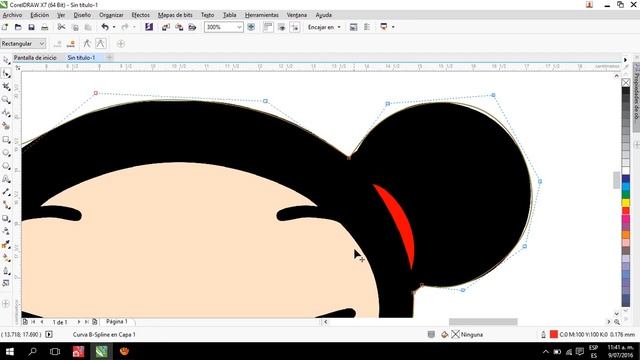Save the document using floppy disk icon

(31, 27)
